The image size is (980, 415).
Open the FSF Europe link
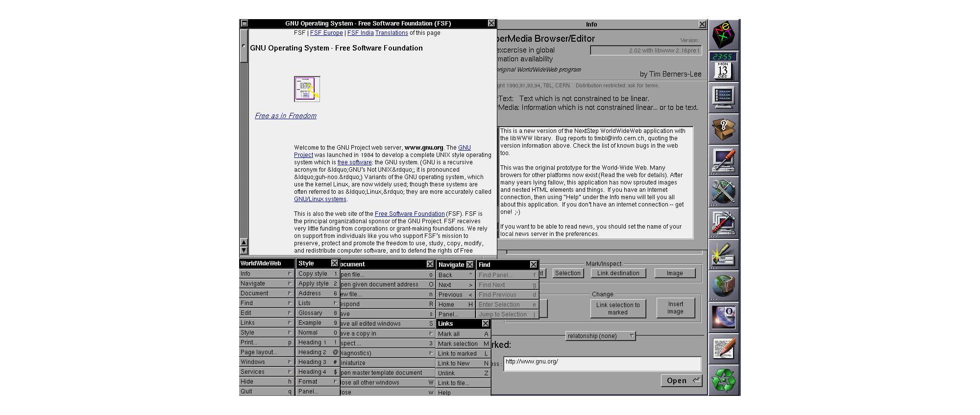tap(326, 33)
